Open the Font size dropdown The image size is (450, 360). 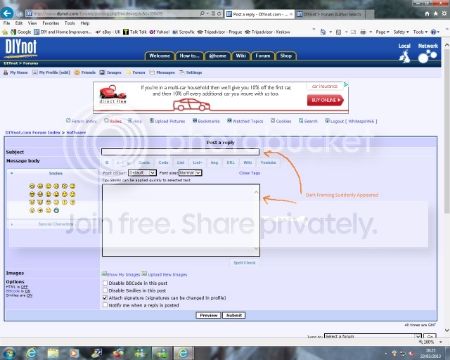pyautogui.click(x=190, y=173)
